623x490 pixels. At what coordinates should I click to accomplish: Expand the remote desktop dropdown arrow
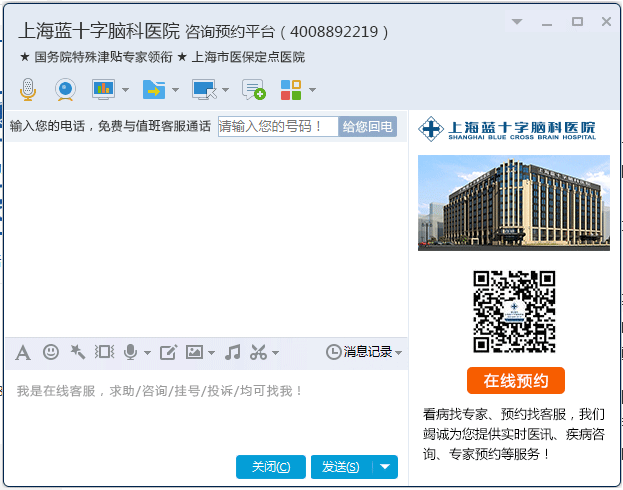(x=225, y=90)
